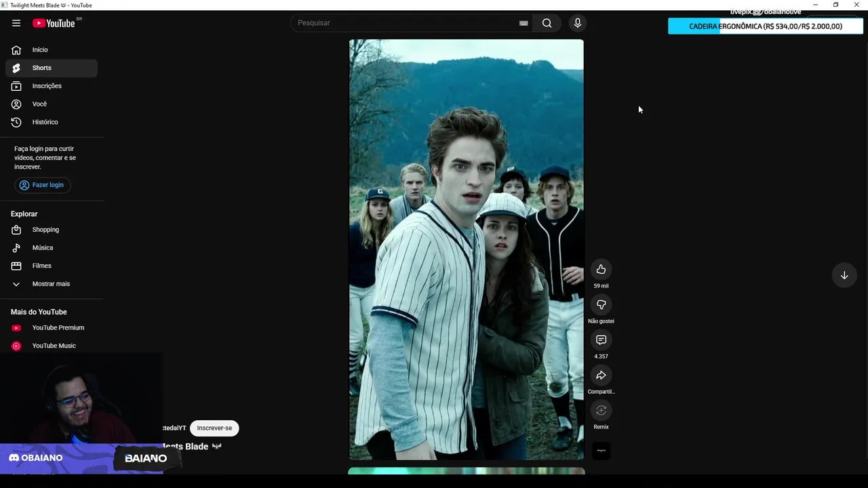Screen dimensions: 868x488
Task: Open the comments with 4.357
Action: coord(601,340)
